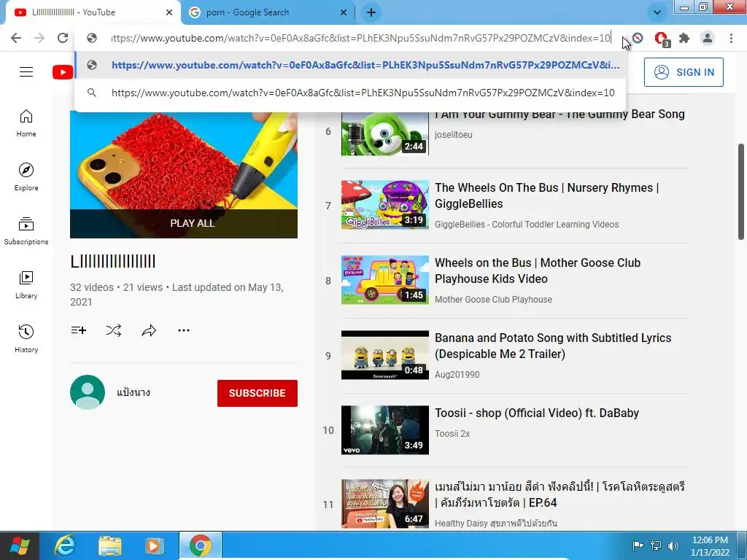Share the playlist via arrow icon
Screen dimensions: 747x560
point(149,330)
